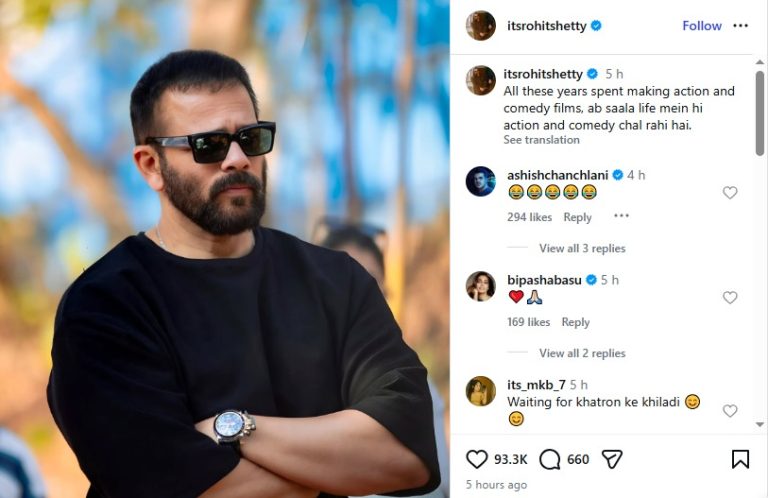Viewport: 768px width, 498px height.
Task: Like the post with the heart icon
Action: click(478, 459)
